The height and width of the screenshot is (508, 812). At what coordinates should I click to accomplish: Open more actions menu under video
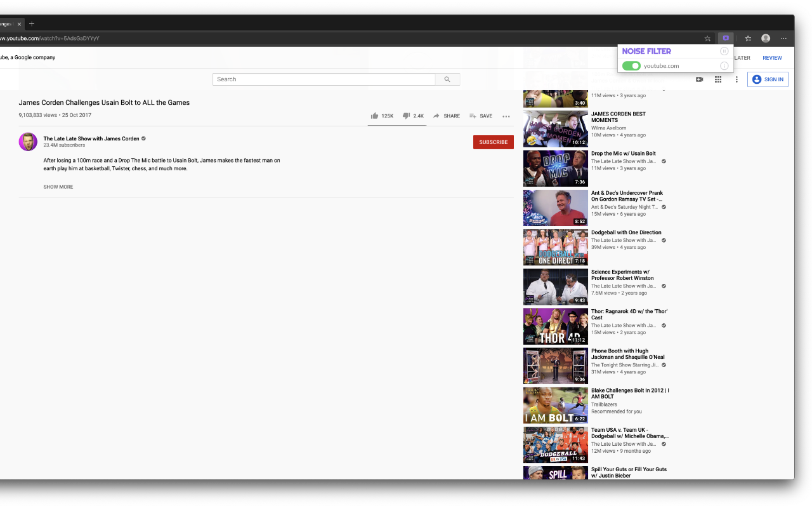tap(506, 116)
